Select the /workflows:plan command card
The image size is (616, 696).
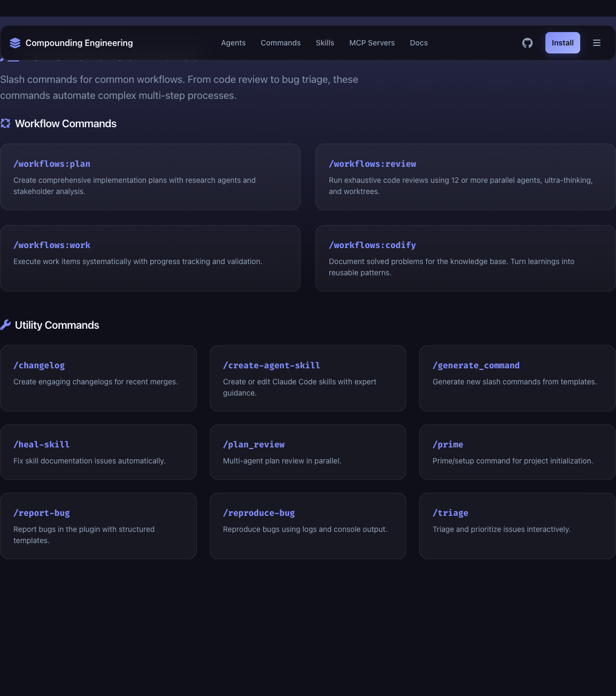(x=150, y=177)
